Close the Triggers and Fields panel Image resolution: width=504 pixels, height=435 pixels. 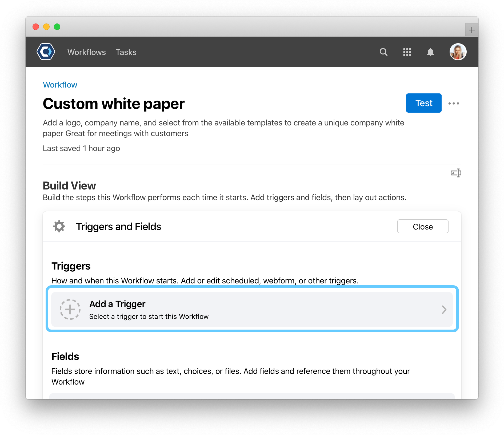[x=423, y=226]
